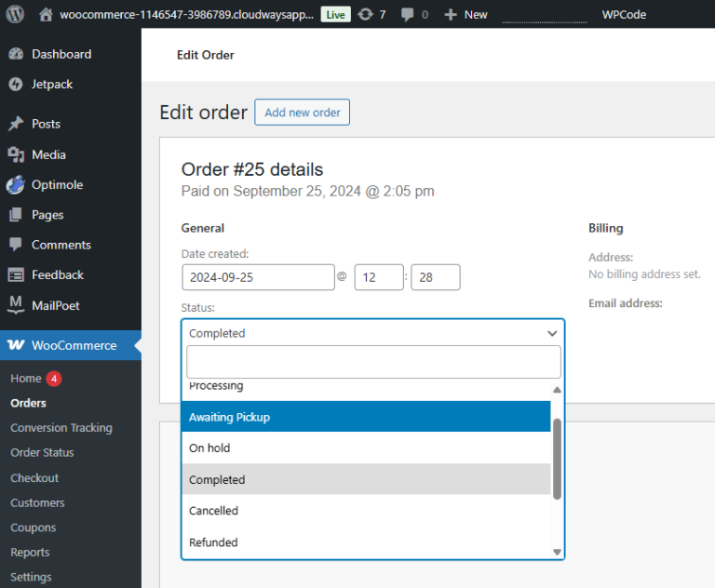Select Processing status option
The image size is (715, 588).
tap(366, 386)
